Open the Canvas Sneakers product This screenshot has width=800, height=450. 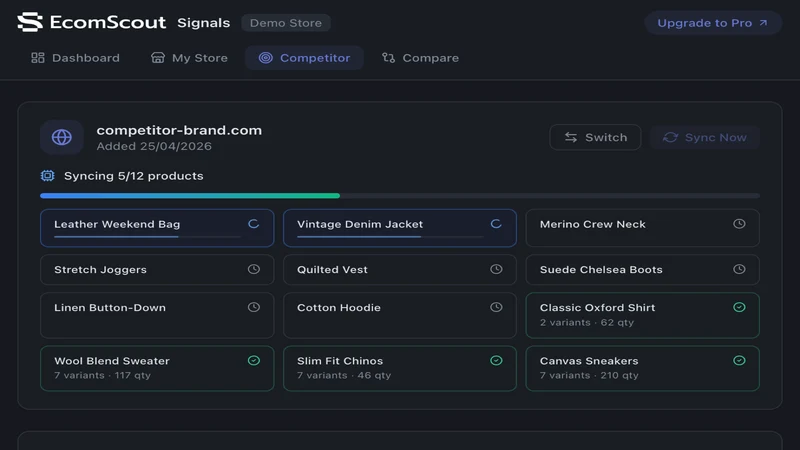pyautogui.click(x=643, y=368)
